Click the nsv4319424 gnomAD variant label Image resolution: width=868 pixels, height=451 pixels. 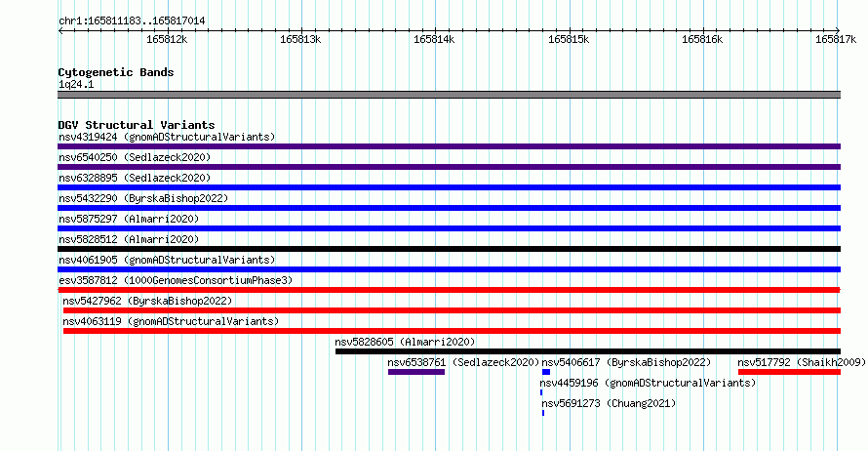tap(167, 137)
